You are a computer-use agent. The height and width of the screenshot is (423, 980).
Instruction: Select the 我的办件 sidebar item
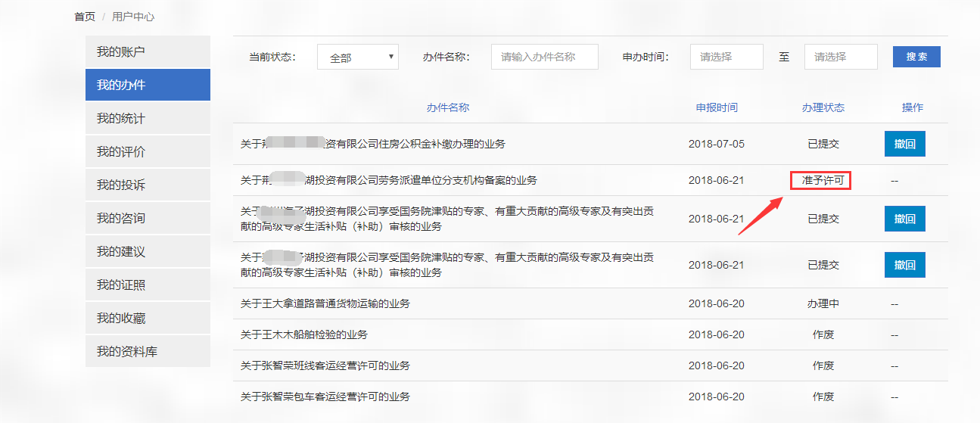[x=148, y=85]
